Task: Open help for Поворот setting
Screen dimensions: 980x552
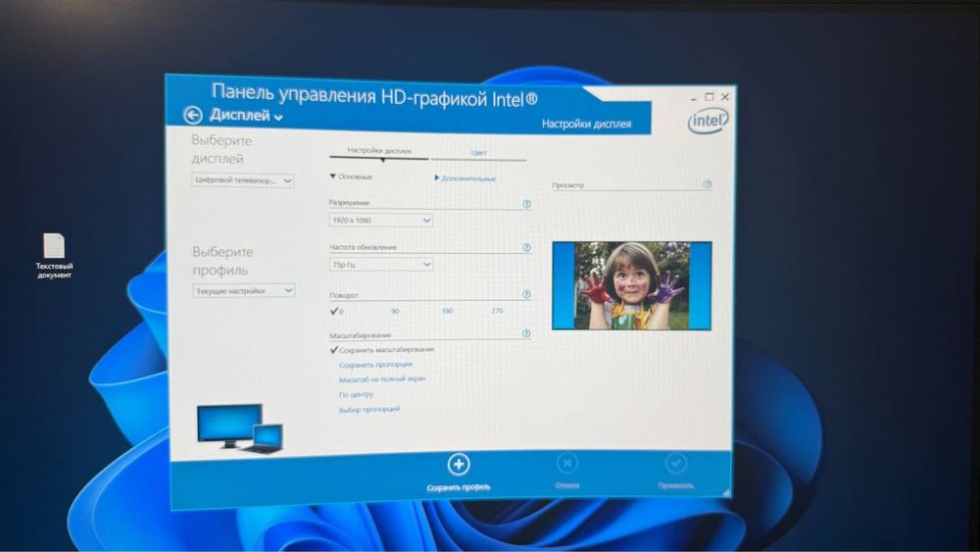Action: click(x=526, y=294)
